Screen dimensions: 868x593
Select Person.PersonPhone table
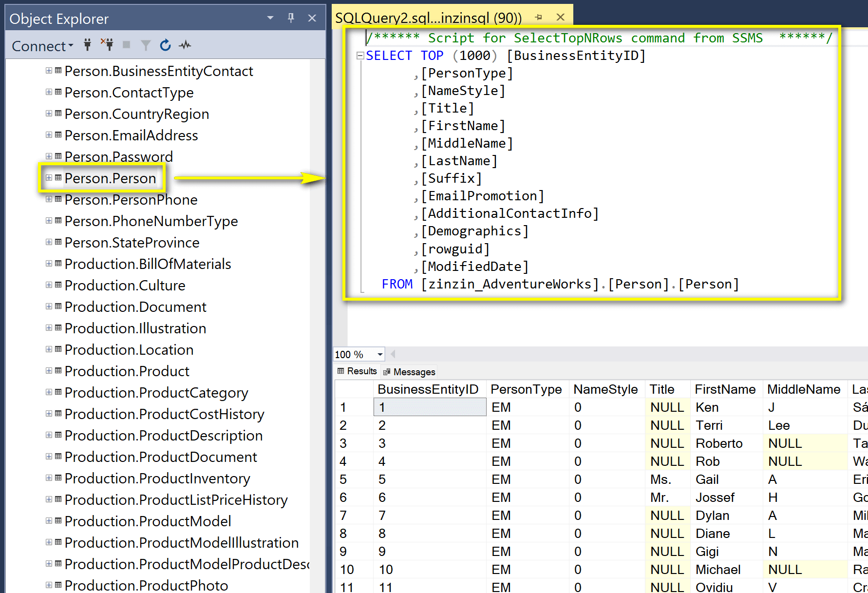pos(131,200)
